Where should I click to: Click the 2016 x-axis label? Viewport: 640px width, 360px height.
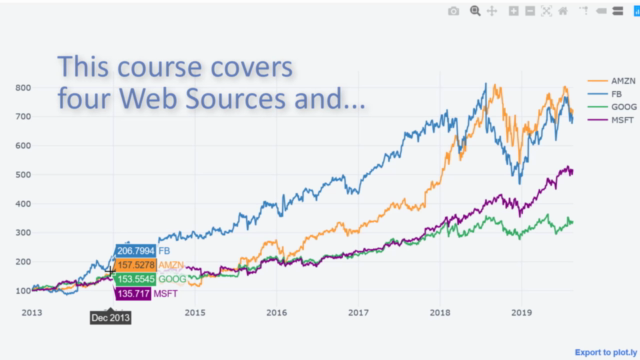click(x=277, y=313)
